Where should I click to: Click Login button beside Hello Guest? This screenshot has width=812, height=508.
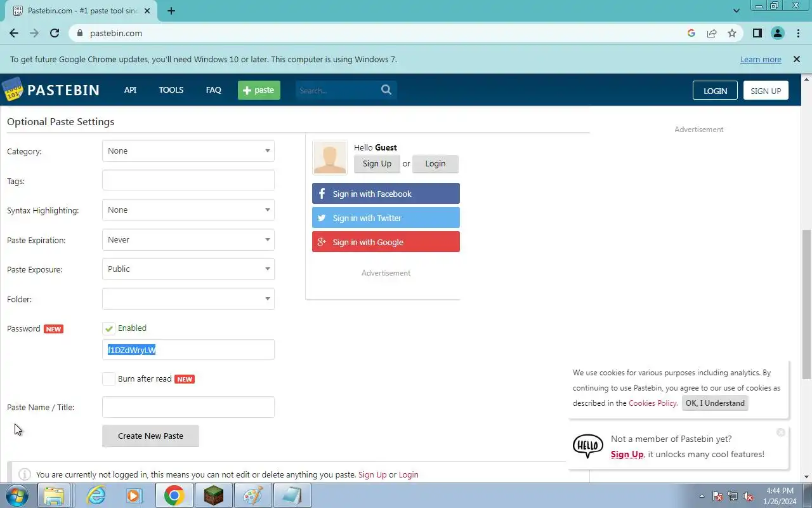click(435, 164)
